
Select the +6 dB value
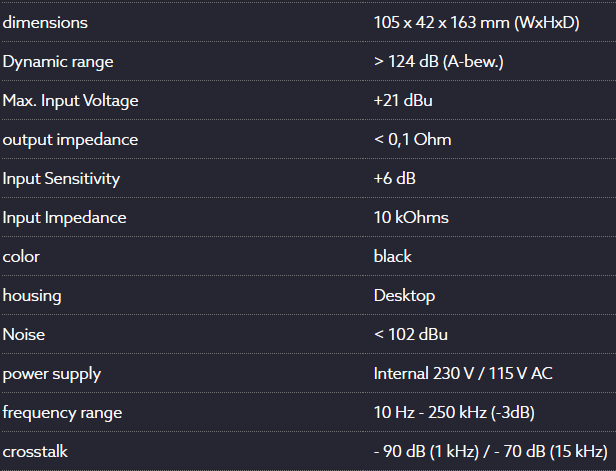click(394, 178)
